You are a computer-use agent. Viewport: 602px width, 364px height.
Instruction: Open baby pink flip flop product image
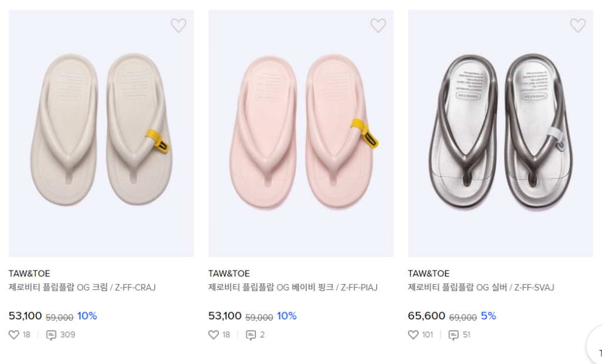[300, 133]
